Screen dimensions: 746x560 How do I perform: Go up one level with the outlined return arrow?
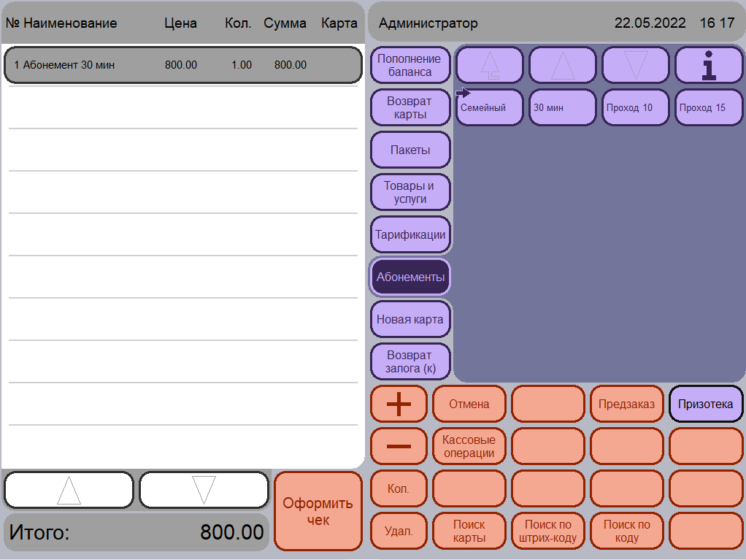[490, 65]
